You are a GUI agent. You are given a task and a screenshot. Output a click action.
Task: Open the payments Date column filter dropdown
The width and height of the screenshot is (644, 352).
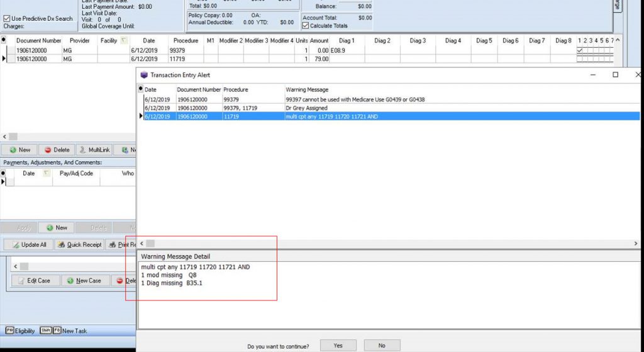pos(47,174)
